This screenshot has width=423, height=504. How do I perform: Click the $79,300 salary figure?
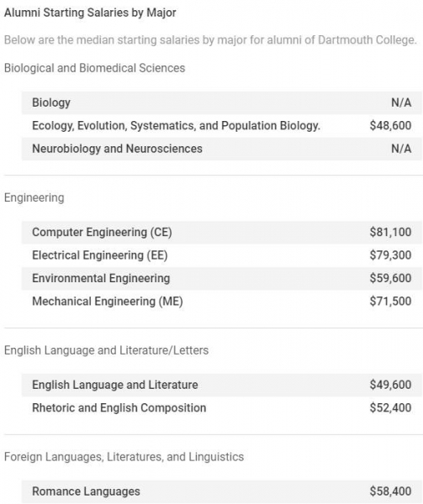point(390,255)
